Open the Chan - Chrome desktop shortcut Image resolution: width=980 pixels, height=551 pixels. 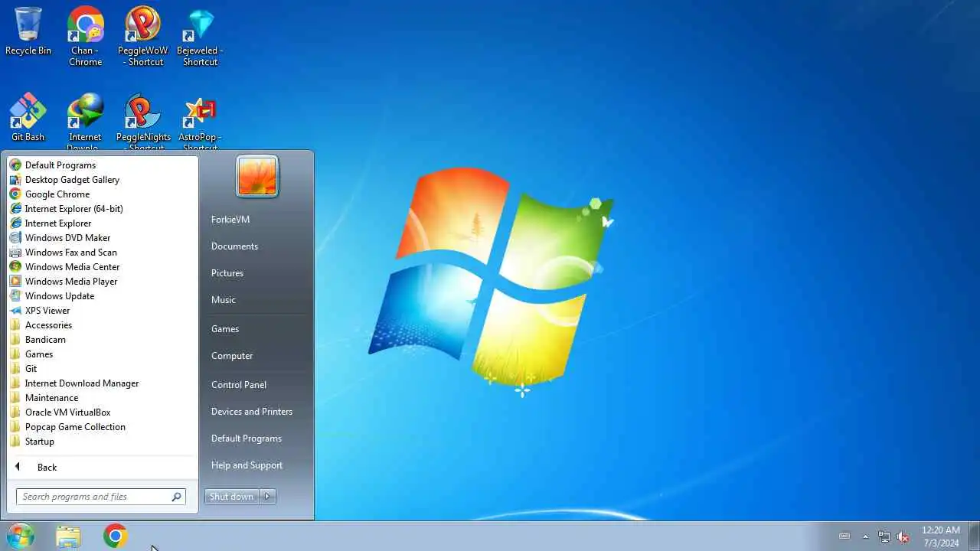(85, 36)
